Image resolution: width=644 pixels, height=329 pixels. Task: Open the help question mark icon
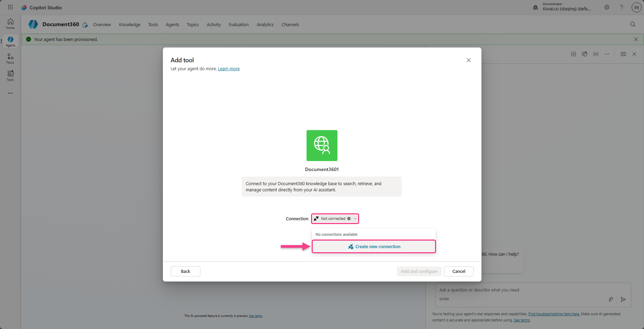coord(621,7)
